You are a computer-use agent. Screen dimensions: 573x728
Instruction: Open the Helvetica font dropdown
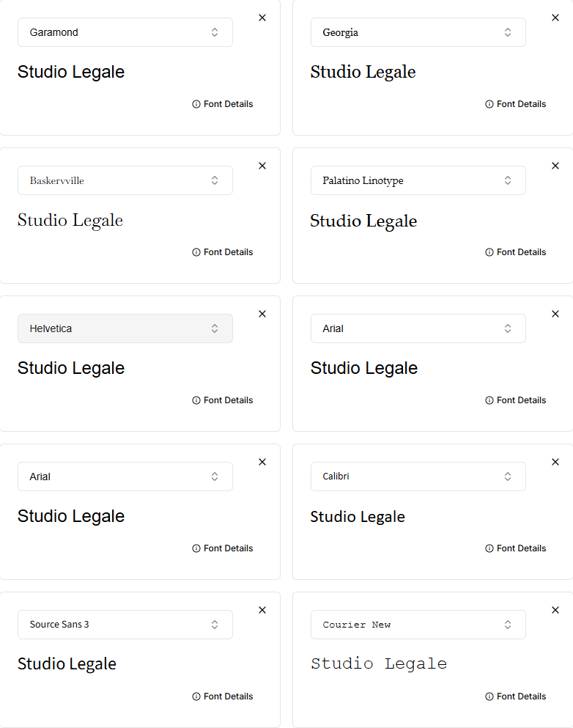(125, 328)
